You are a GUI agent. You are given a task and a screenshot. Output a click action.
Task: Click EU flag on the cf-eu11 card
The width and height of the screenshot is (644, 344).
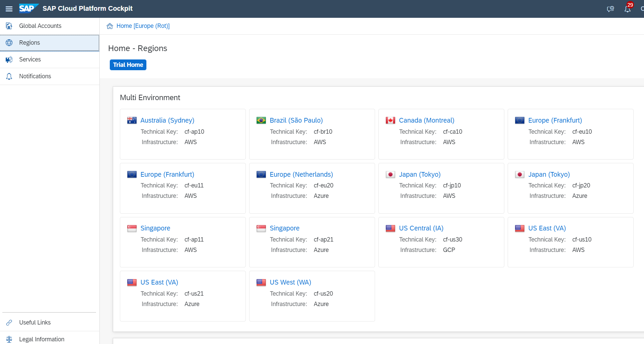point(132,174)
